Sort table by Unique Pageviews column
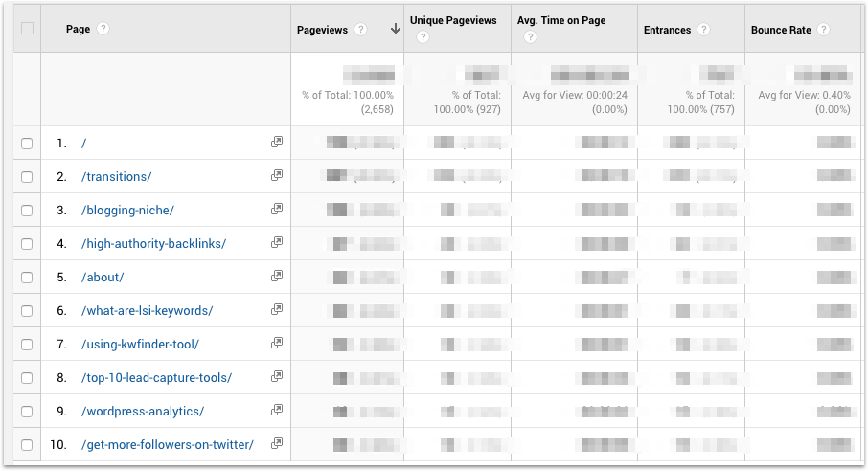The image size is (868, 471). coord(453,21)
